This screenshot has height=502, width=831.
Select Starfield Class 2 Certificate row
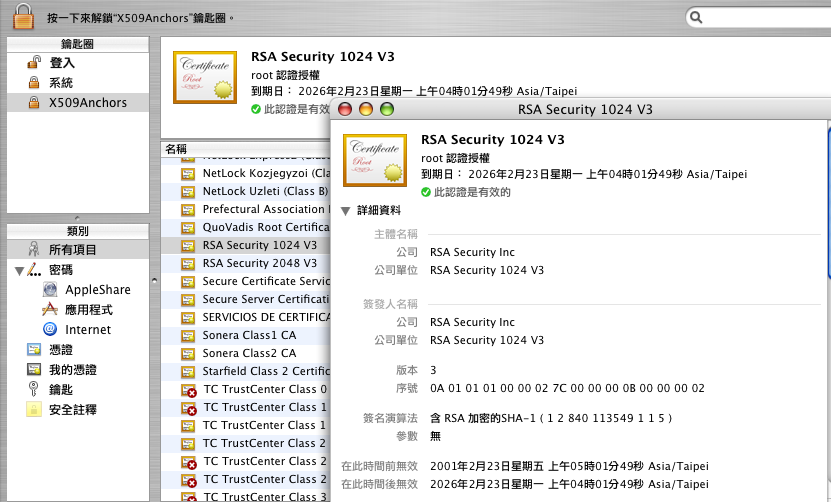(x=246, y=372)
